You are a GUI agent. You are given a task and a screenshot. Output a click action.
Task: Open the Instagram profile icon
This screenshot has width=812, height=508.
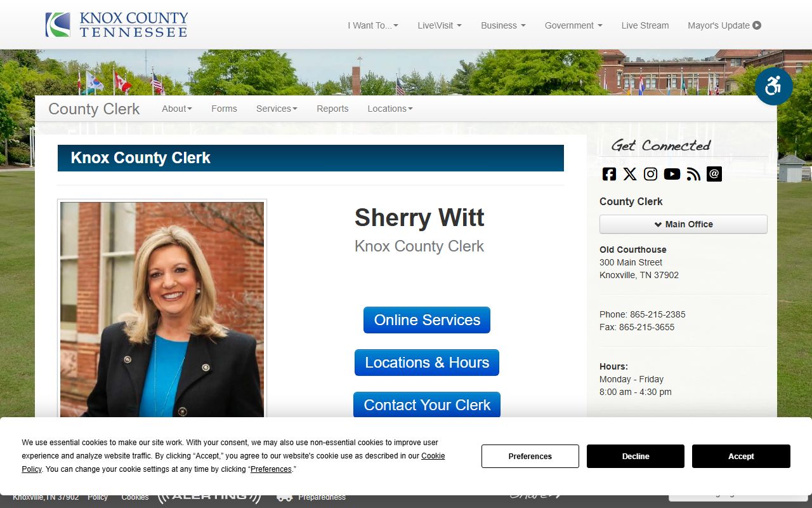coord(650,174)
